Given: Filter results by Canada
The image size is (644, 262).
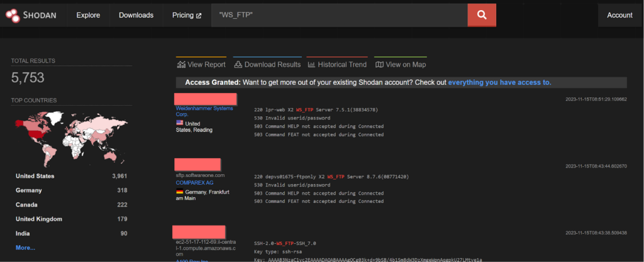Looking at the screenshot, I should [x=26, y=205].
